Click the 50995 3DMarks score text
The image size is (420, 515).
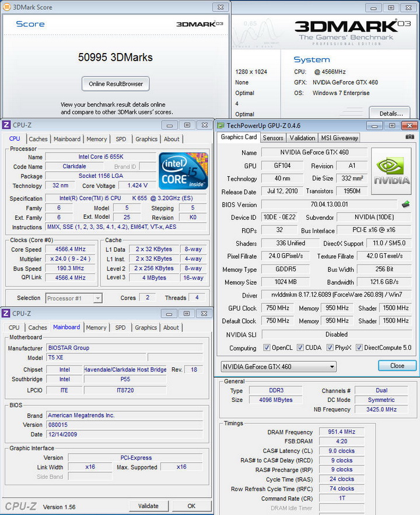pyautogui.click(x=116, y=58)
